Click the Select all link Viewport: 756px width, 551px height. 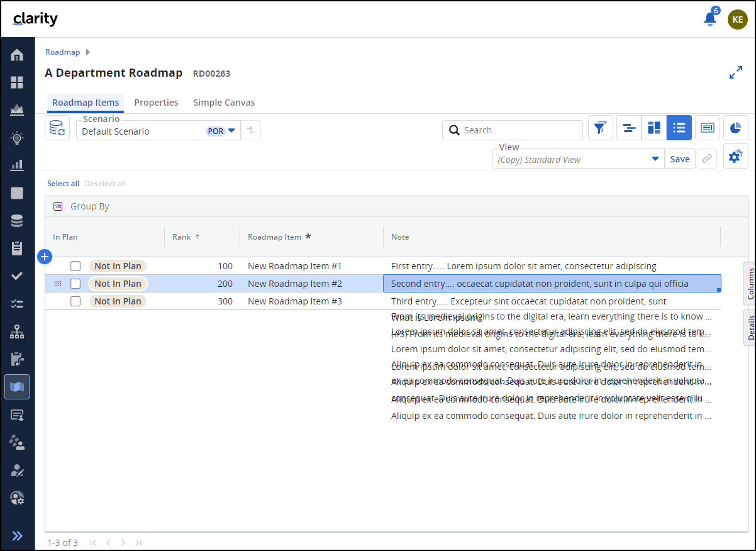[63, 184]
